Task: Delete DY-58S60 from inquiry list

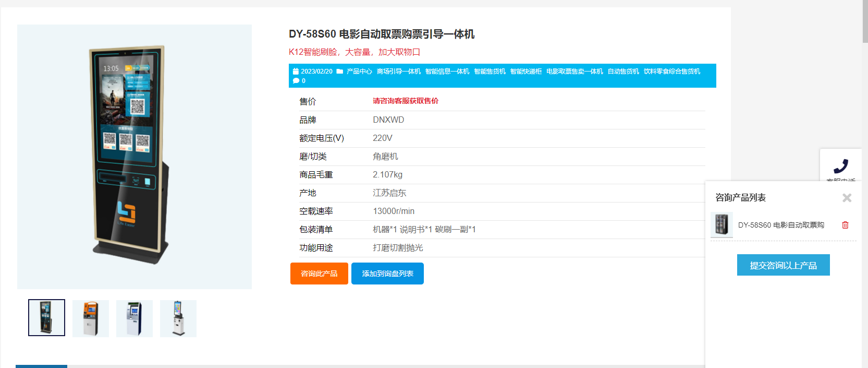Action: (845, 225)
